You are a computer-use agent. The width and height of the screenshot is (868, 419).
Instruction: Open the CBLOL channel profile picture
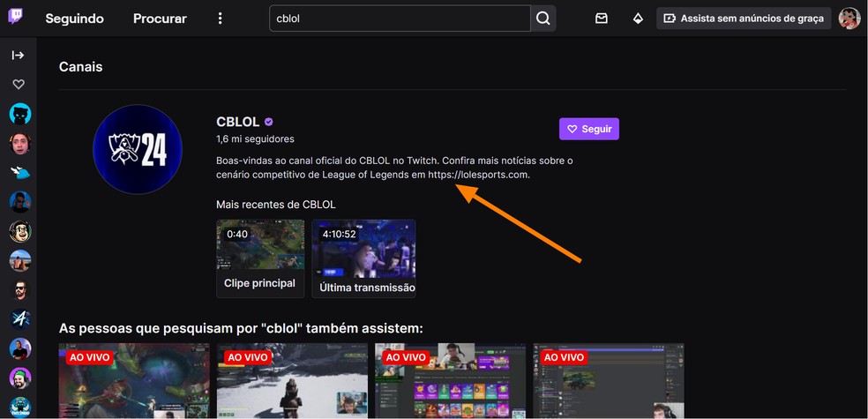click(x=138, y=149)
